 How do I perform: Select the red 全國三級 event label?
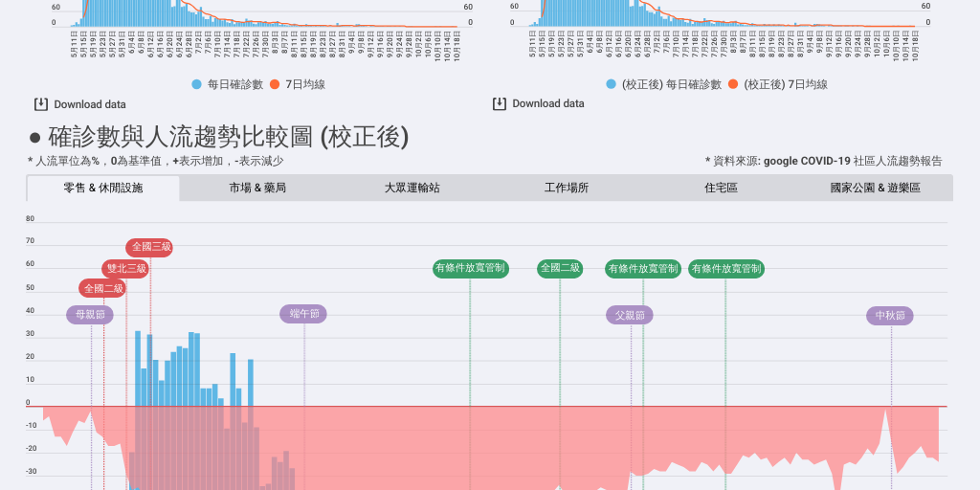[149, 247]
